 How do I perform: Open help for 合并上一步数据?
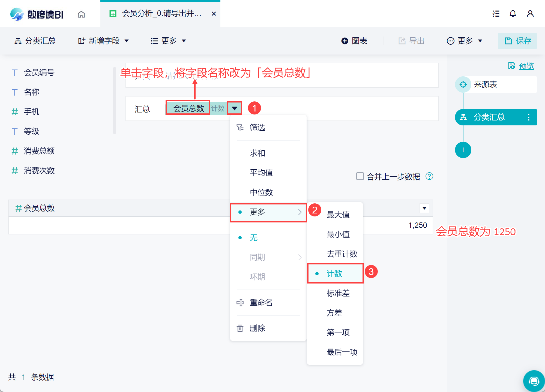click(429, 176)
